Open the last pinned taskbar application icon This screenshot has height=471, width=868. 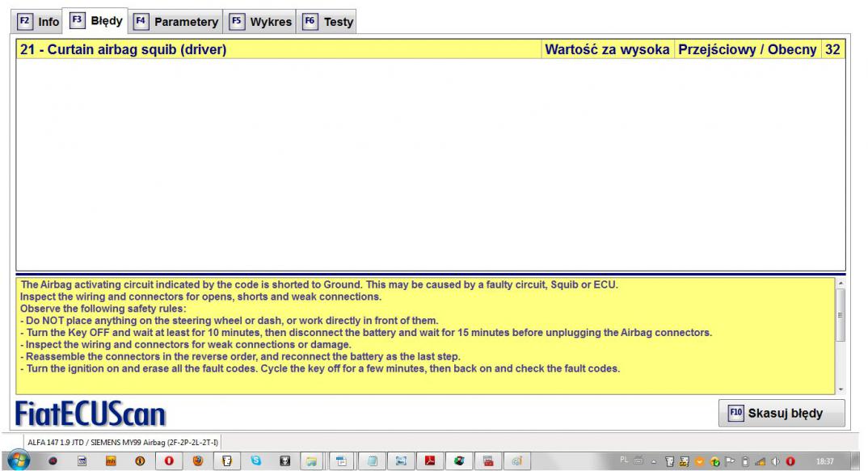point(517,460)
